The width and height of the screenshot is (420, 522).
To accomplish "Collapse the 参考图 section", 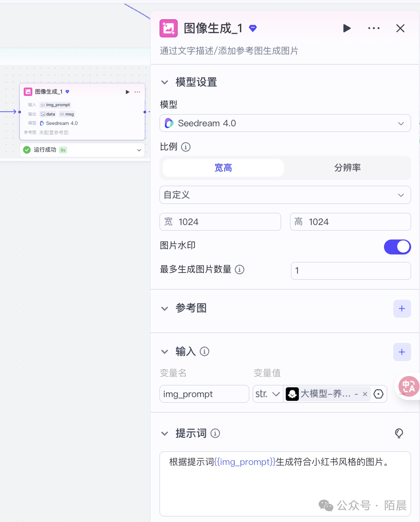I will 165,309.
